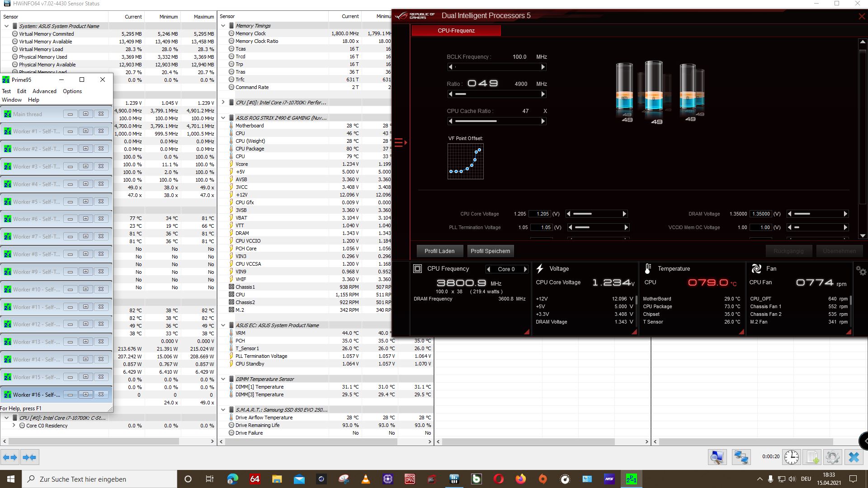This screenshot has width=868, height=488.
Task: Click the CPU Ratio slider track
Action: pos(497,94)
